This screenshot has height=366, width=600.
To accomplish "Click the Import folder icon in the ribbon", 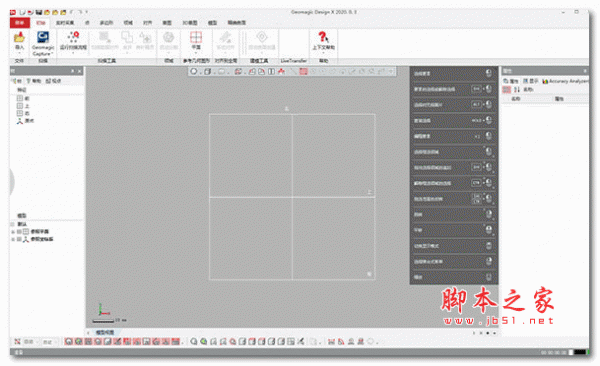I will pos(19,38).
